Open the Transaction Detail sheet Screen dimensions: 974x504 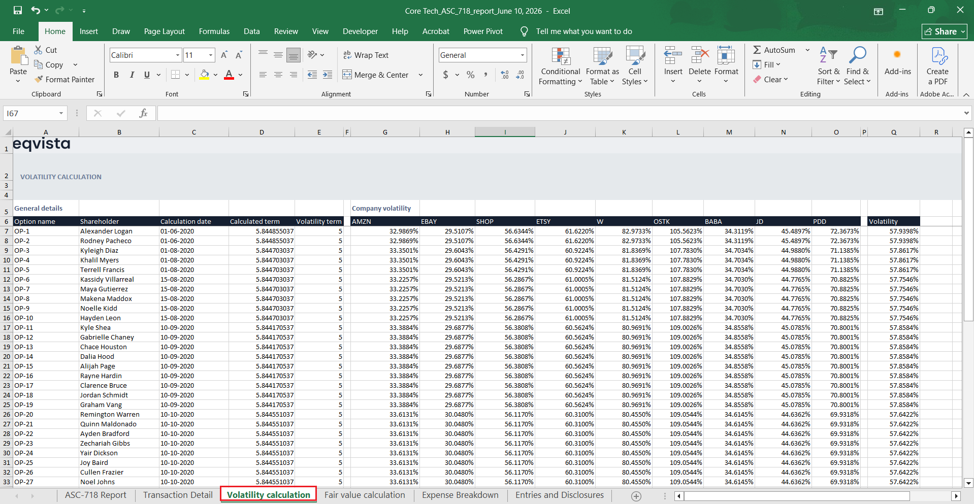pyautogui.click(x=176, y=495)
